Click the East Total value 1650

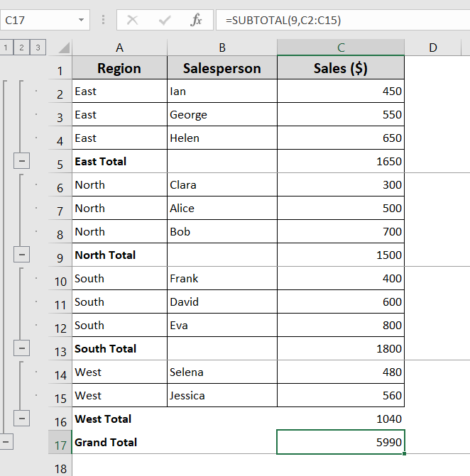[341, 161]
